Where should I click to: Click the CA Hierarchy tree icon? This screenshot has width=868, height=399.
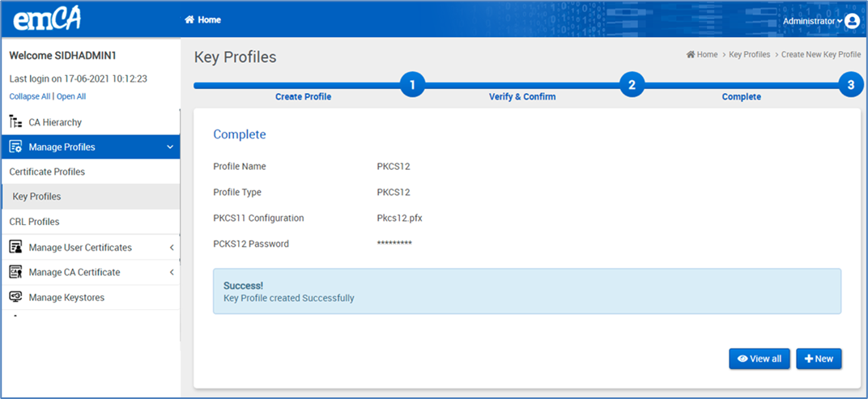point(15,122)
